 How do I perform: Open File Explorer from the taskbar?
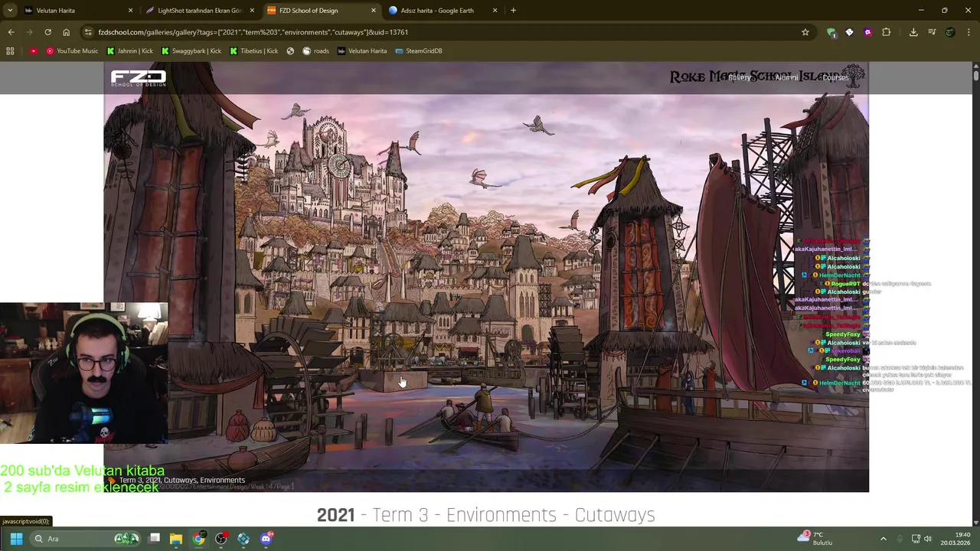[x=176, y=539]
